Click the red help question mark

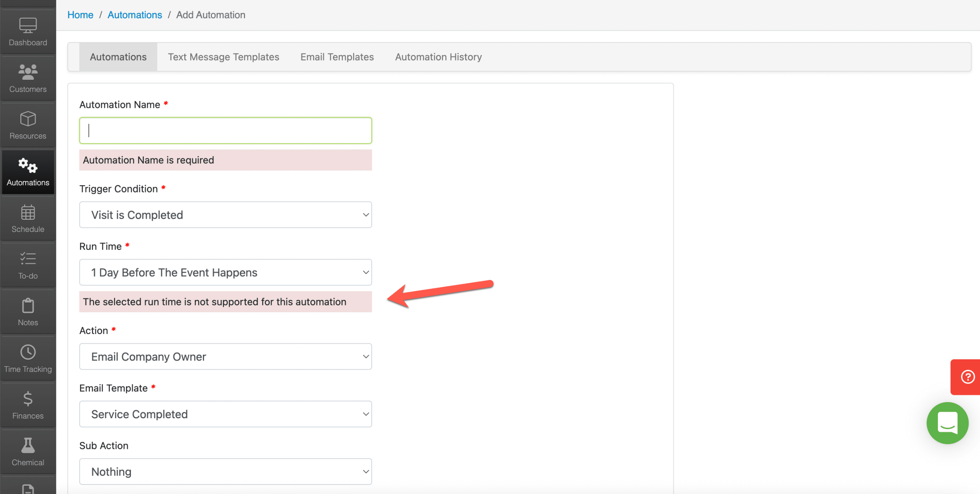click(x=967, y=377)
